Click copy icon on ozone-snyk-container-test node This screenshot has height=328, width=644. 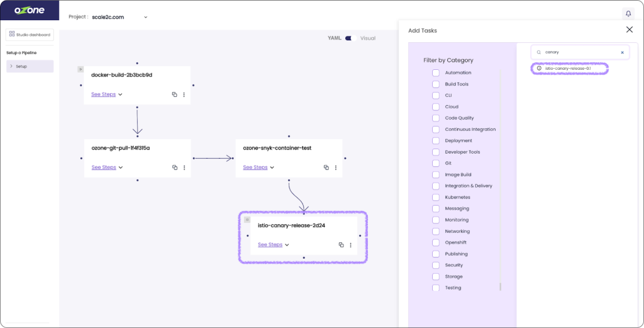(326, 167)
